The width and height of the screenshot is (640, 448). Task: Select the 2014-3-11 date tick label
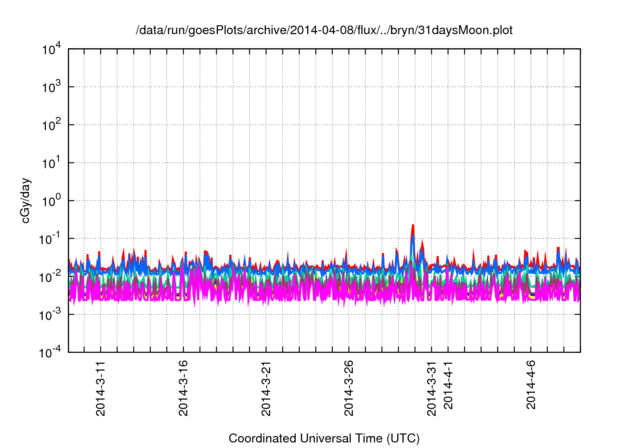click(x=101, y=390)
